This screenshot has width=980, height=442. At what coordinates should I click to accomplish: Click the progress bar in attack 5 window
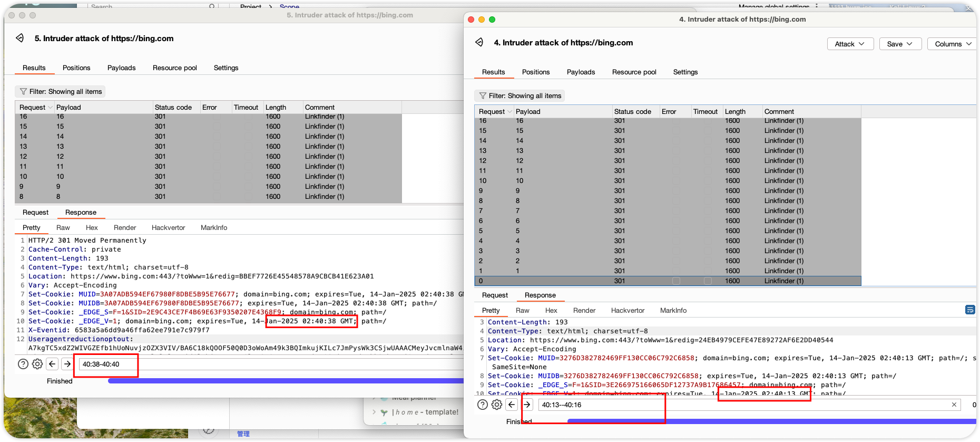pyautogui.click(x=286, y=381)
